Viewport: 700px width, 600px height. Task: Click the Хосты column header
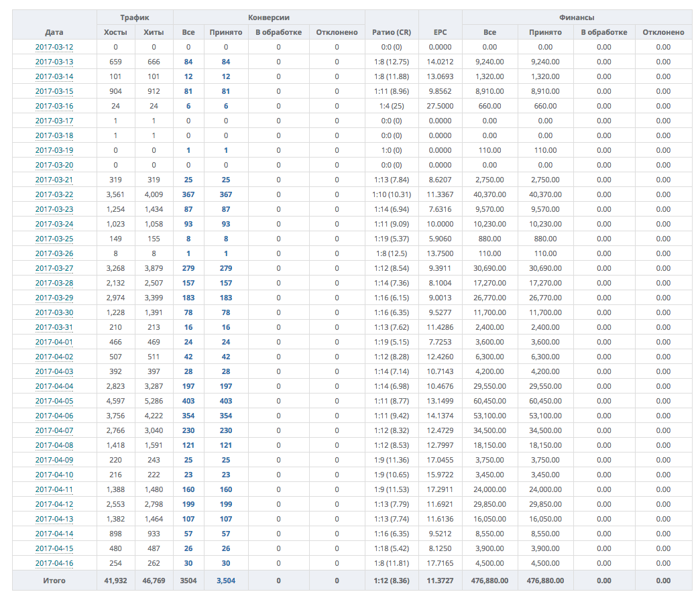point(115,32)
